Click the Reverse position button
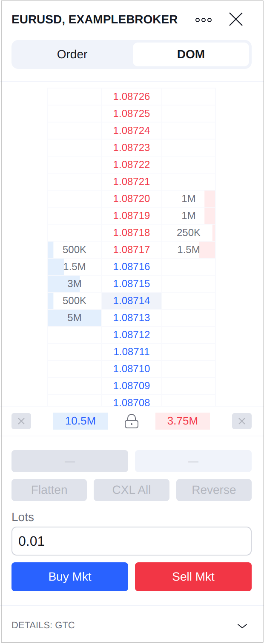Screen dimensions: 264x644 pos(214,490)
